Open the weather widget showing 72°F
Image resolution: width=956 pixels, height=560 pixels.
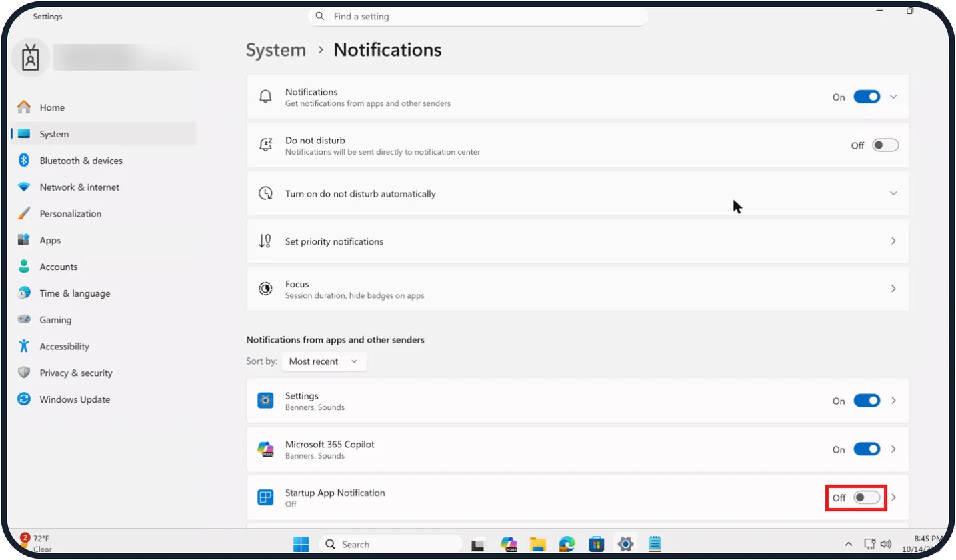37,543
